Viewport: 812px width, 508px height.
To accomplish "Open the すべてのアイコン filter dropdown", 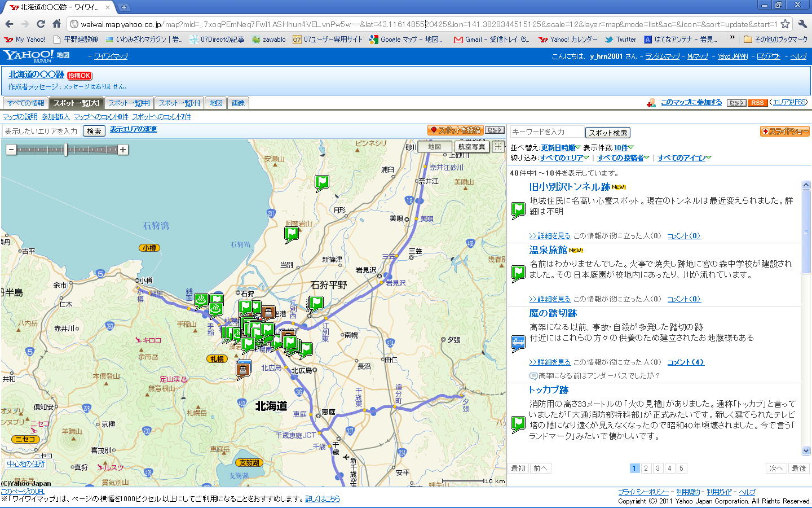I will coord(684,158).
